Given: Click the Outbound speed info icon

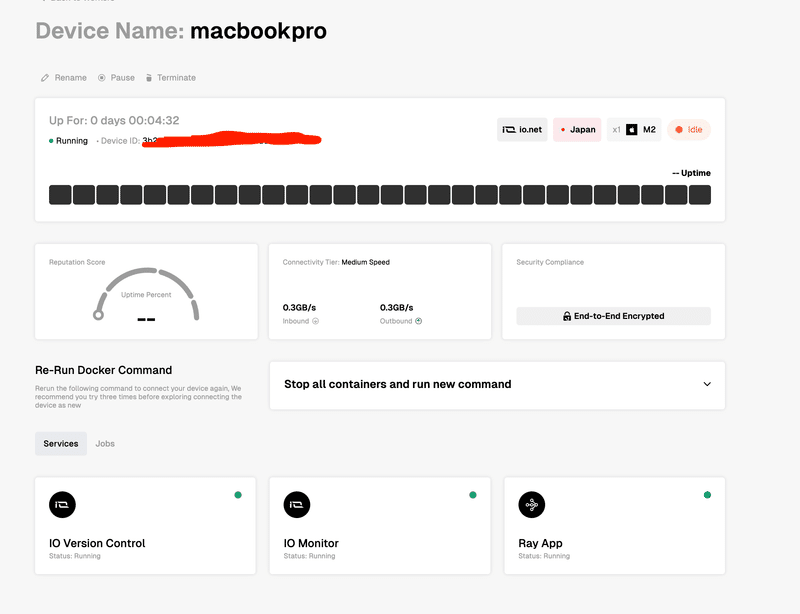Looking at the screenshot, I should click(x=418, y=321).
